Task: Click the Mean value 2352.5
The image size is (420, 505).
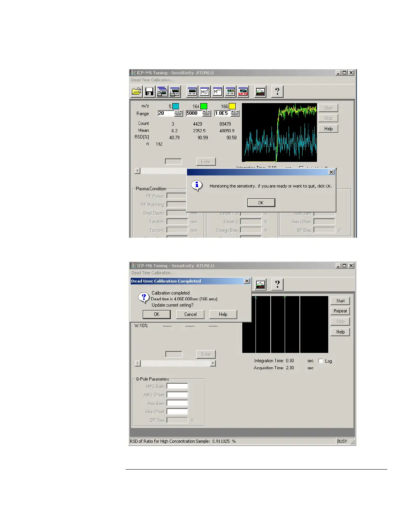Action: [199, 131]
